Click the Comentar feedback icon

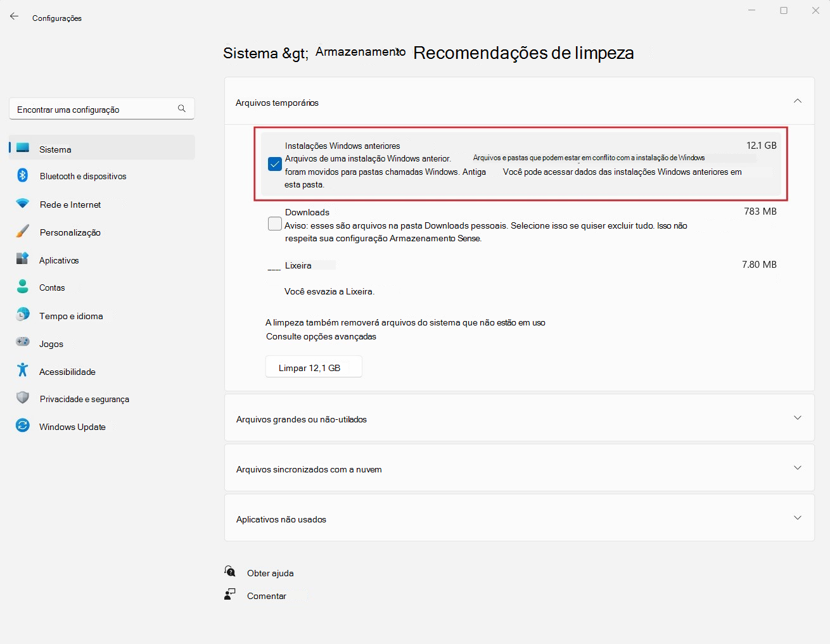tap(230, 595)
